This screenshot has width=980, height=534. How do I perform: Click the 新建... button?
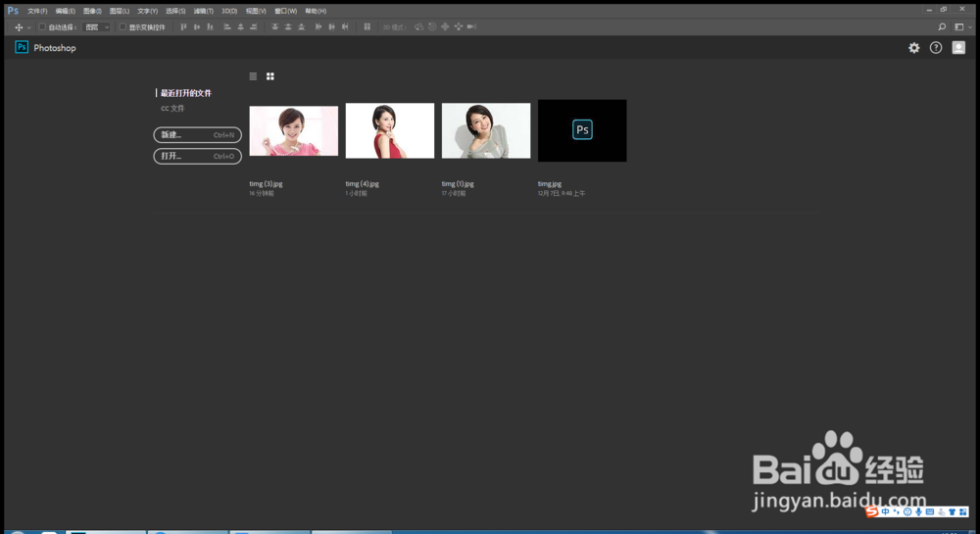tap(198, 135)
